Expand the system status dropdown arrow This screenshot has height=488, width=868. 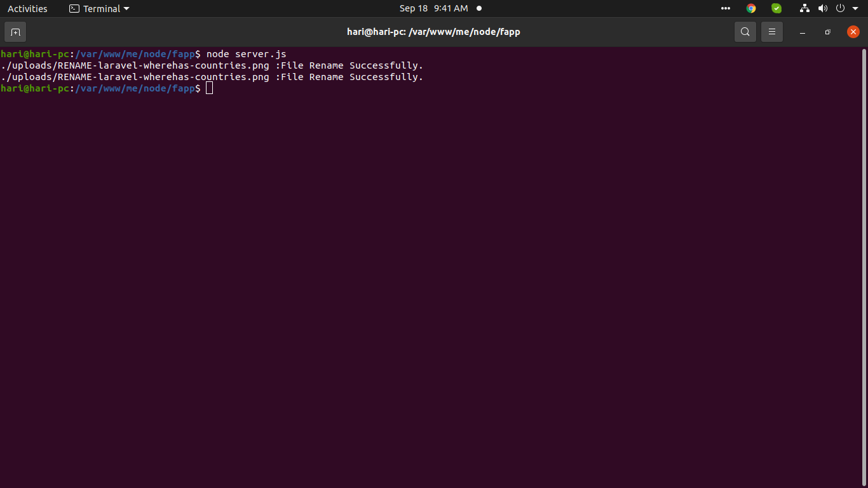(x=855, y=8)
